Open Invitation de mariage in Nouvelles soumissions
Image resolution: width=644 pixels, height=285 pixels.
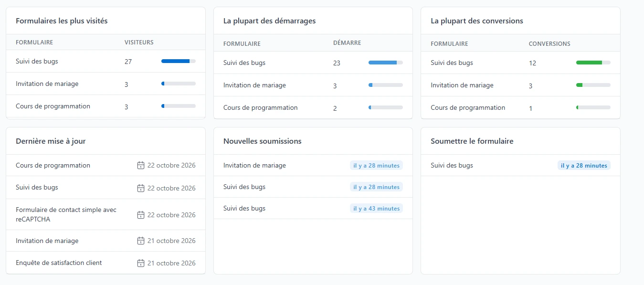click(254, 165)
